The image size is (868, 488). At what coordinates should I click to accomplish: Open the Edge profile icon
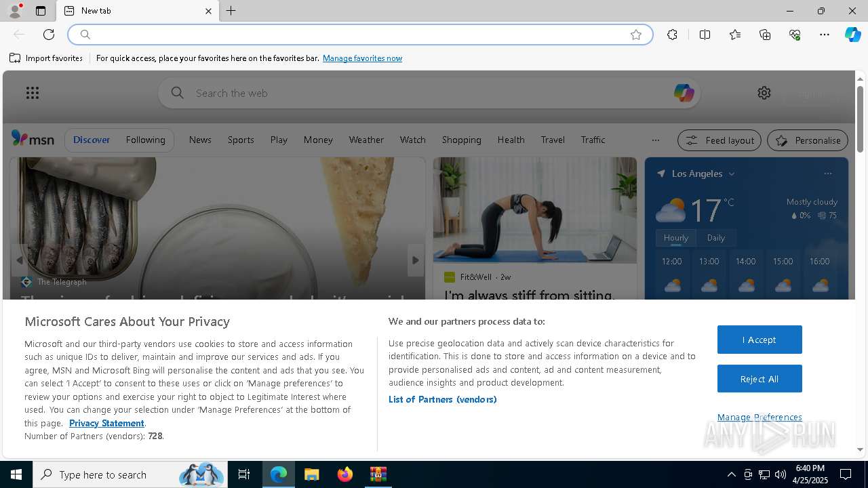click(14, 11)
